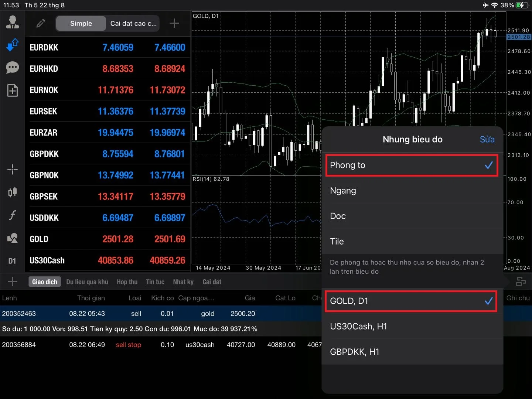Tap RSI(14) indicator label

(211, 179)
